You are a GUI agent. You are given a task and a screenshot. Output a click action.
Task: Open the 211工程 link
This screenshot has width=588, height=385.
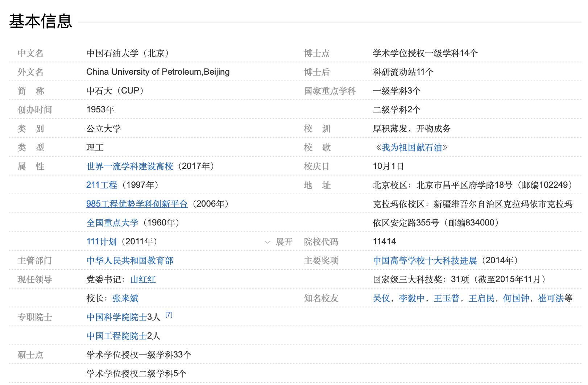point(102,185)
